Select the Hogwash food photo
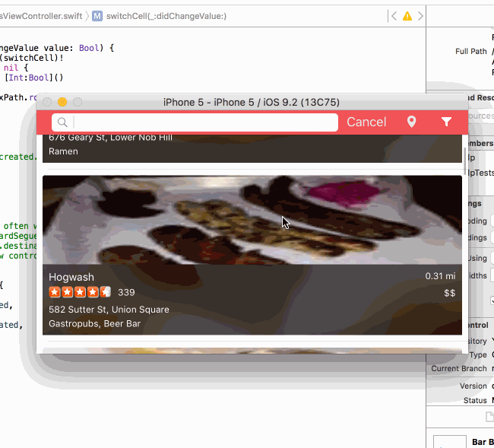This screenshot has height=448, width=494. [252, 220]
